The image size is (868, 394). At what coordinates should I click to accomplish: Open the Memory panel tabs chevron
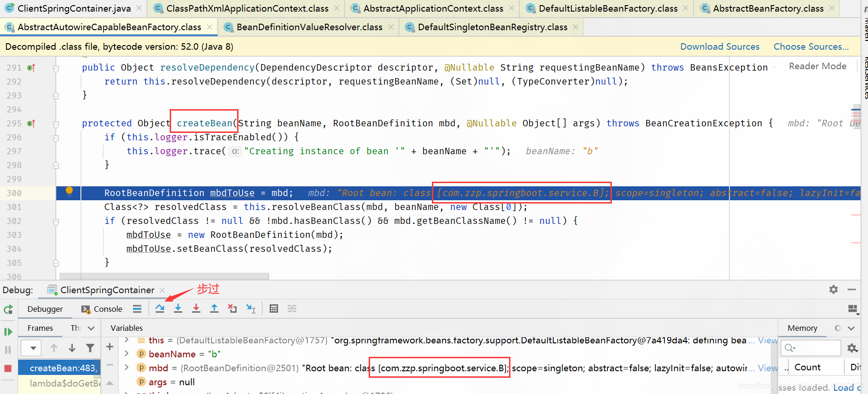pyautogui.click(x=851, y=328)
